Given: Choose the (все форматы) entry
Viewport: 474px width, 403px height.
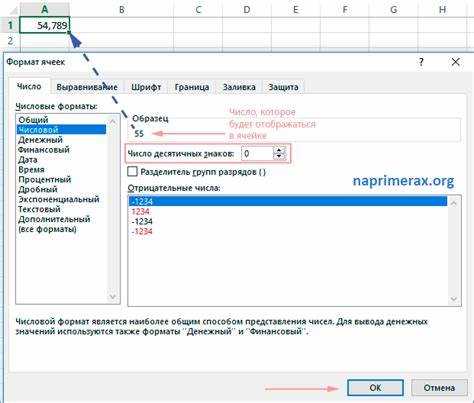Looking at the screenshot, I should (x=61, y=229).
